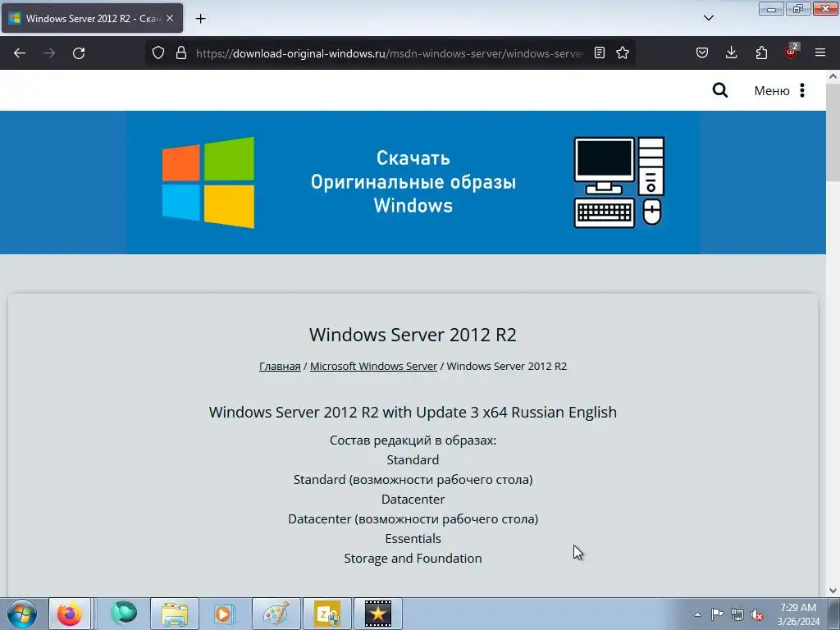
Task: Click the address bar URL field
Action: click(x=389, y=53)
